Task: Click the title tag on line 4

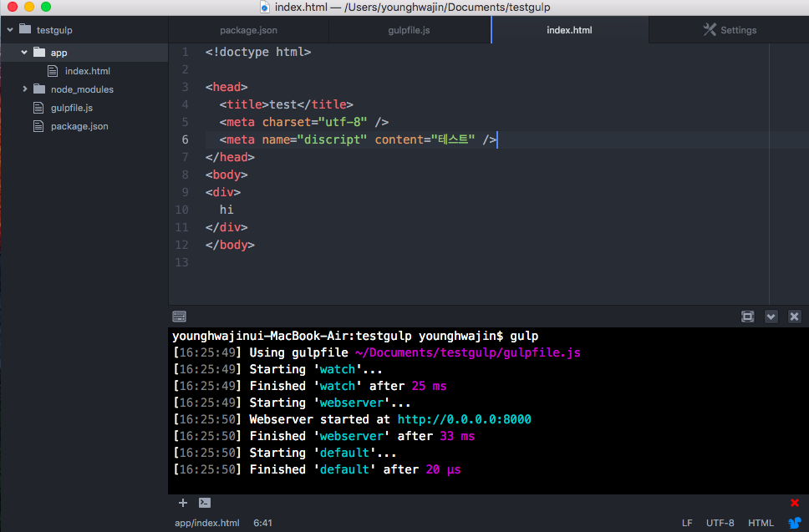Action: [x=287, y=104]
